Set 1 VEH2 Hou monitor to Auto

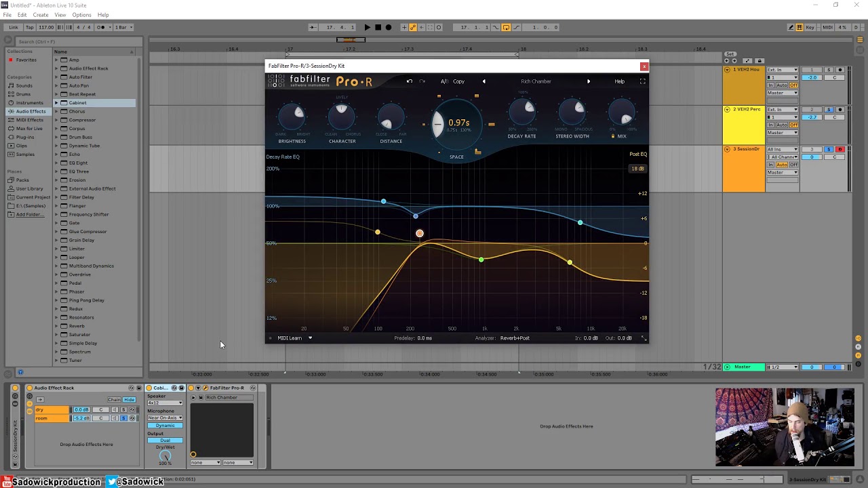[782, 85]
